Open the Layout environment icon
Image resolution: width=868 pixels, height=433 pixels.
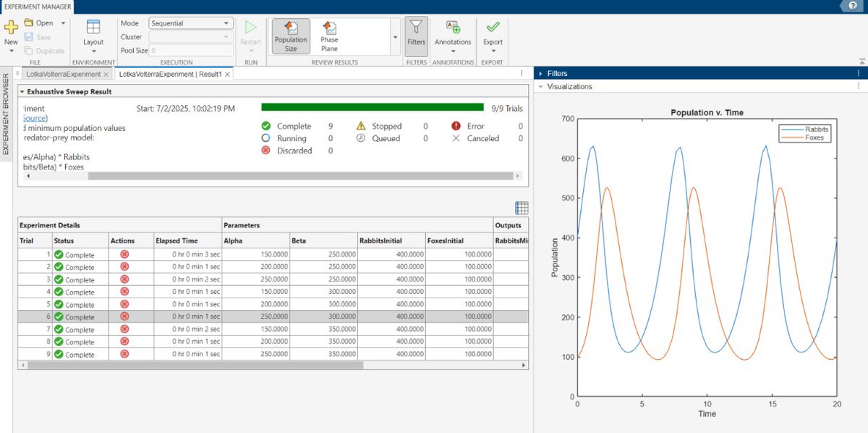click(93, 28)
